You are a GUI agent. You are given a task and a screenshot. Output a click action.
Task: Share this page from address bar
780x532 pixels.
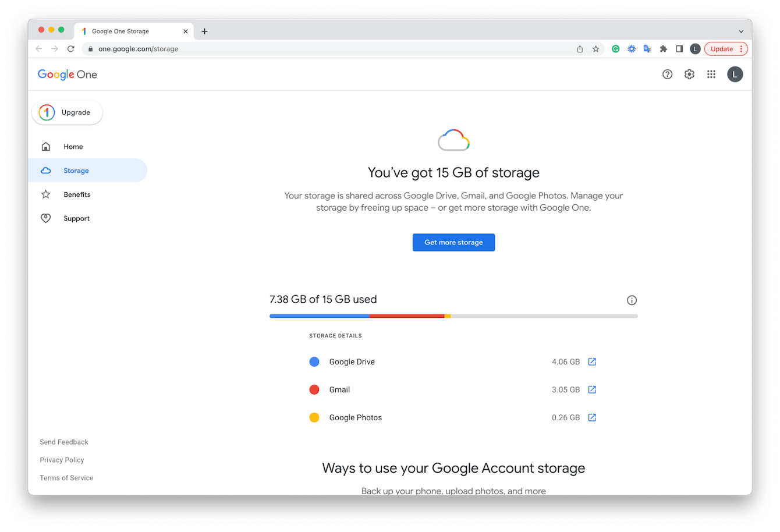tap(580, 49)
